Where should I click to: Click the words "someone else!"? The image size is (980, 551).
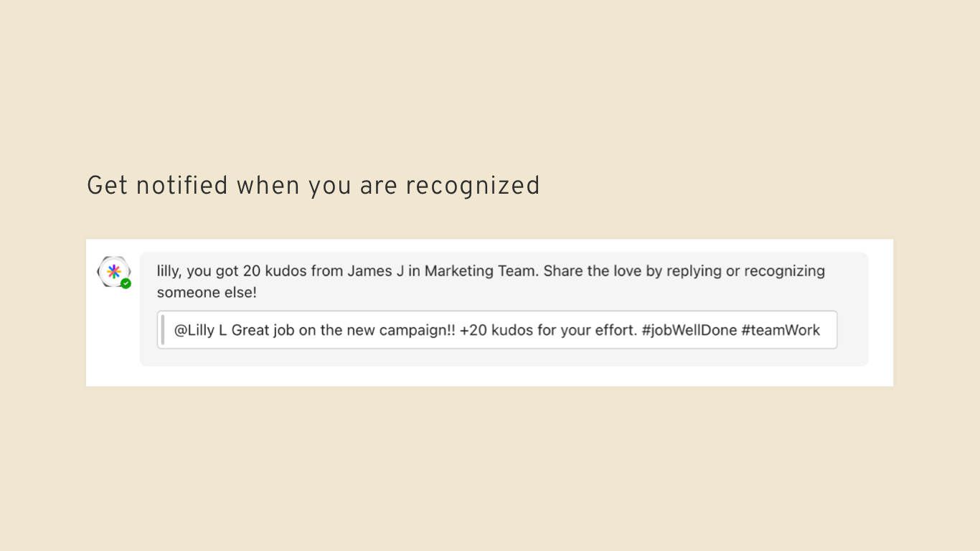pyautogui.click(x=207, y=293)
